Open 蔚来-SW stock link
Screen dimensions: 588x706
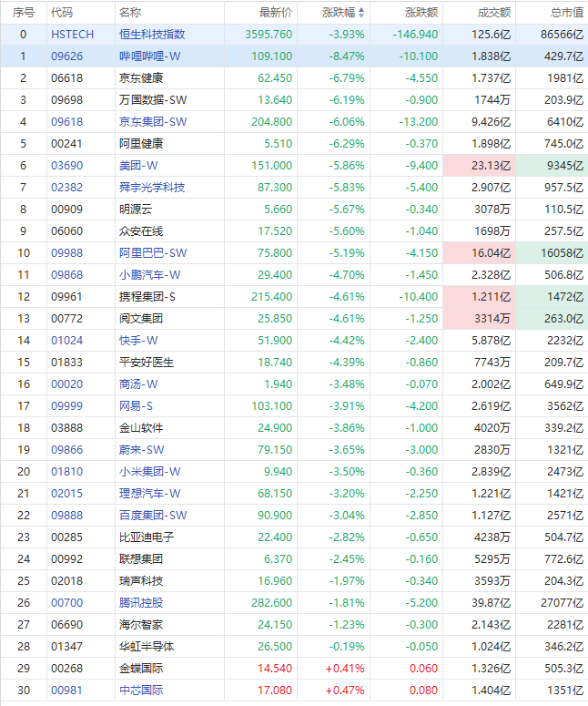pyautogui.click(x=142, y=450)
